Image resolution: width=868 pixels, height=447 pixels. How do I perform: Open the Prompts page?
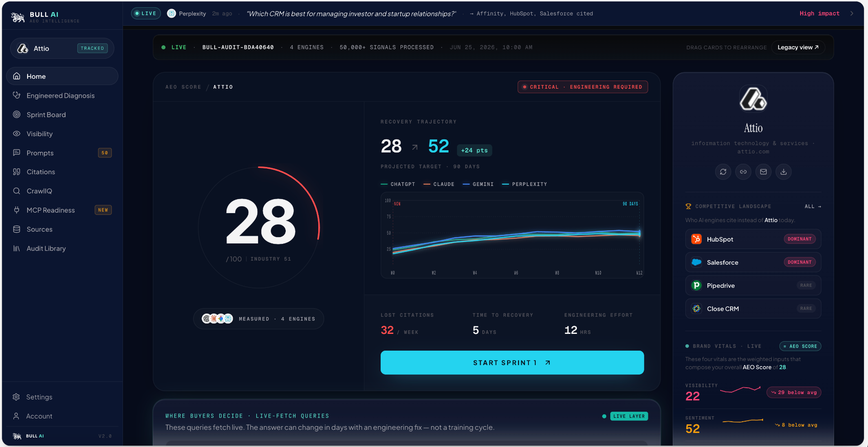62,153
